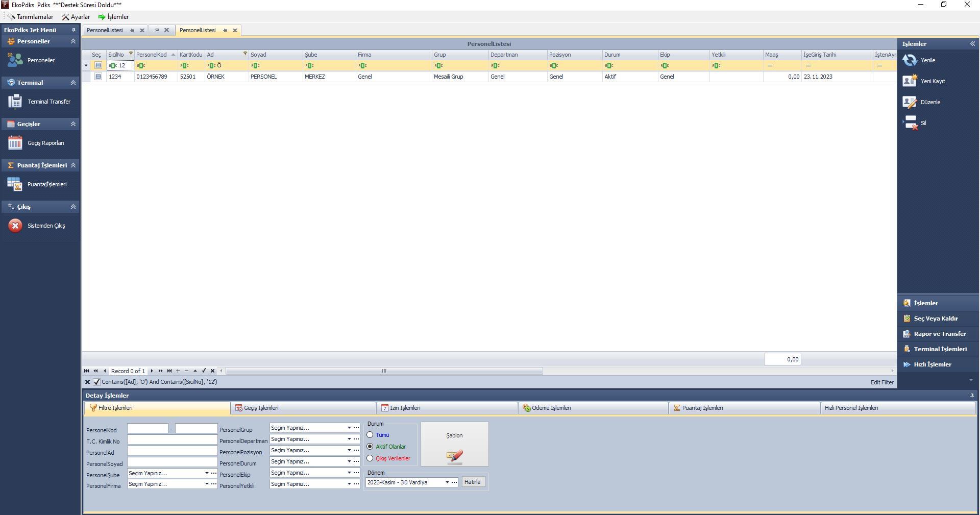
Task: Click the Edit Filter link
Action: (x=881, y=382)
